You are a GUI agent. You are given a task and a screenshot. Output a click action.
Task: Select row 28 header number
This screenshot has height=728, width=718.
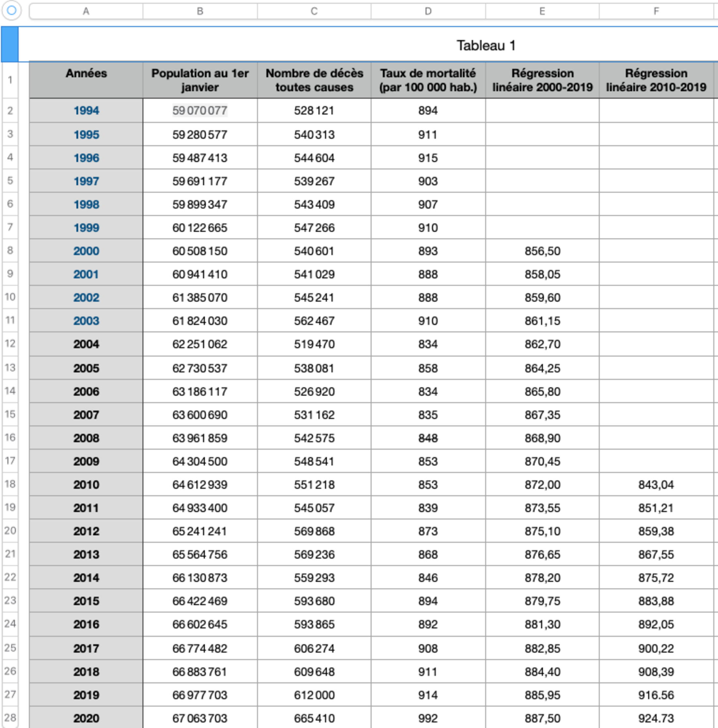pos(10,718)
